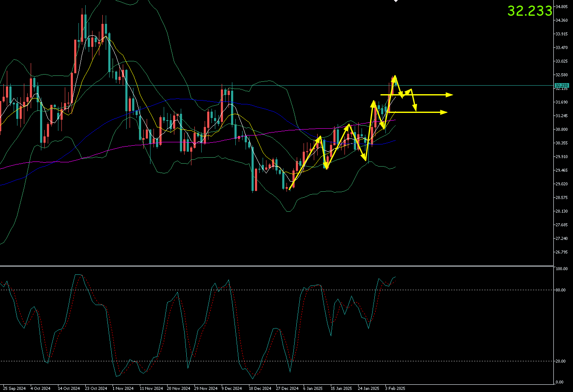Viewport: 573px width, 392px height.
Task: Select the 18 Dec 2024 date label
Action: click(x=260, y=389)
